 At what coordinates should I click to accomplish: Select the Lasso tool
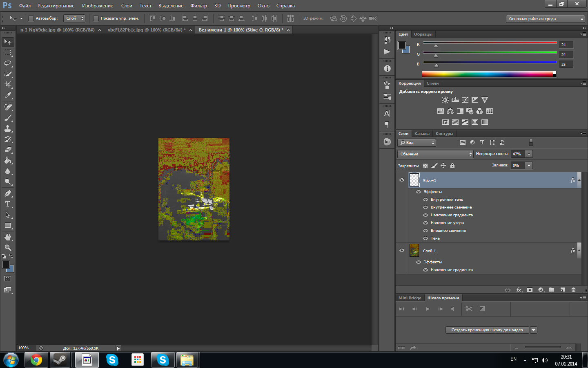8,63
